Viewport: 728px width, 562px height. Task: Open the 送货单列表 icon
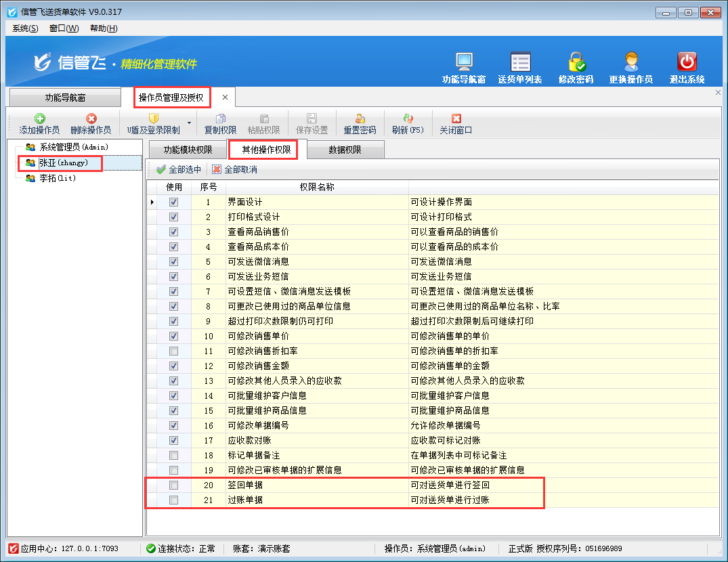[520, 62]
